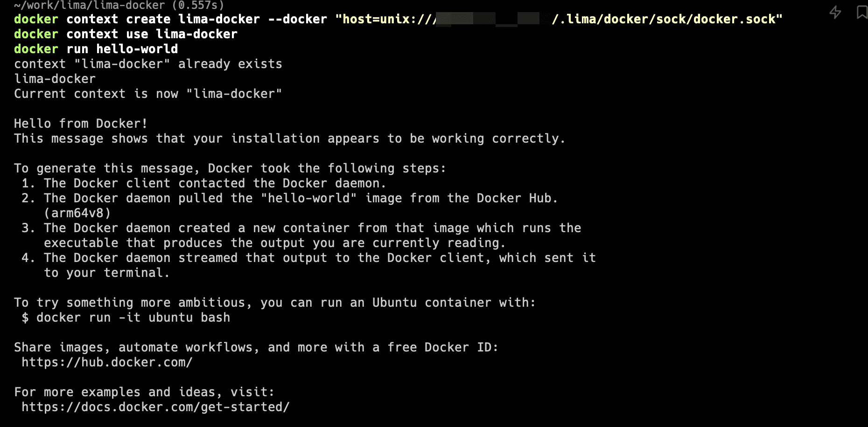Click the lightning bolt AI icon
Image resolution: width=868 pixels, height=427 pixels.
click(835, 12)
